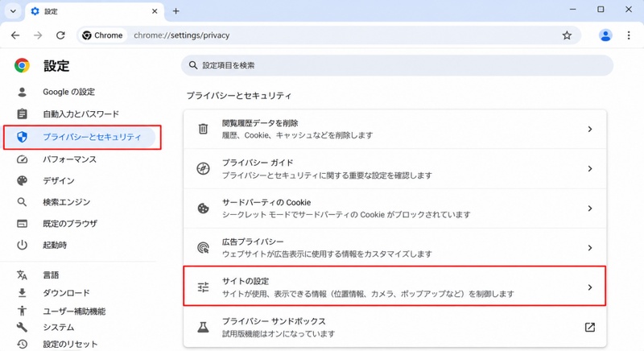The image size is (644, 351).
Task: Click the 起動時 power icon
Action: (23, 245)
